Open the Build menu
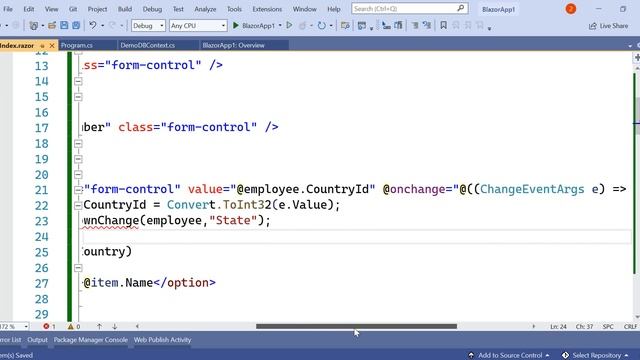The image size is (640, 360). pyautogui.click(x=124, y=9)
